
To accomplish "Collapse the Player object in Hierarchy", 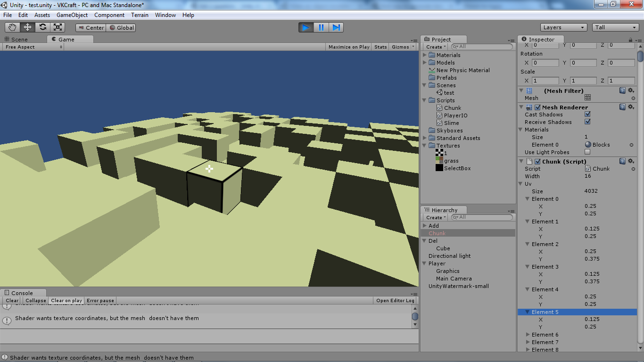I will 425,263.
